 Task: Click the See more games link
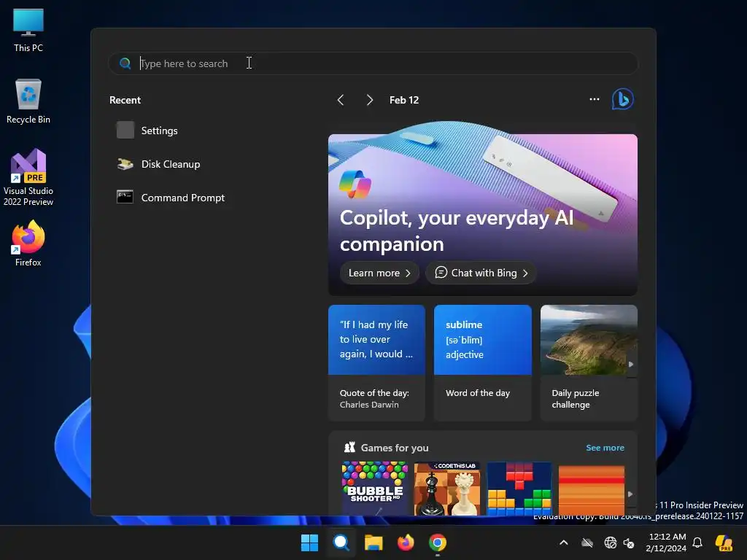point(605,448)
